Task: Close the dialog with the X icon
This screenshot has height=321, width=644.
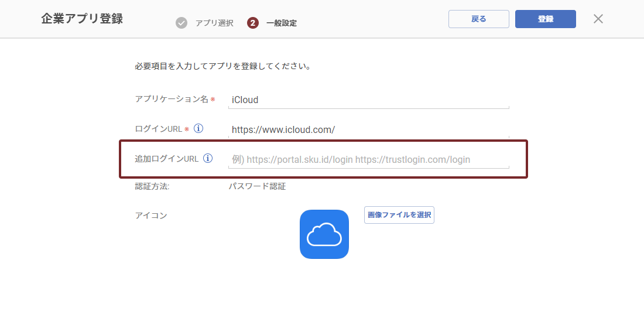Action: 598,19
